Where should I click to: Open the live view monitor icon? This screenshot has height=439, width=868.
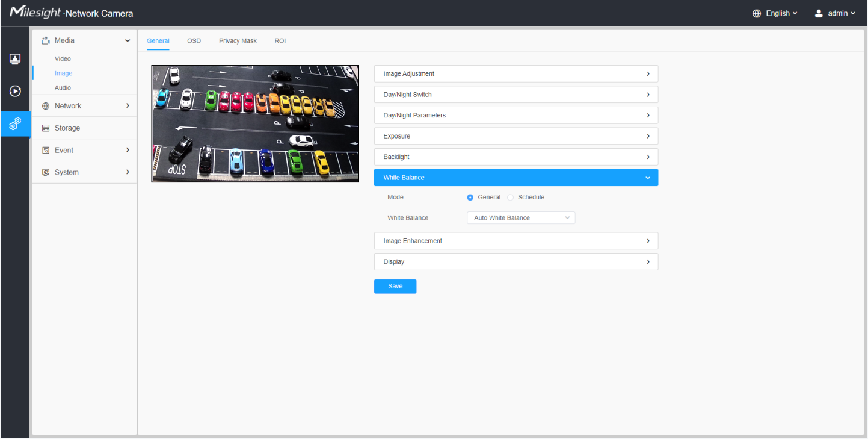pyautogui.click(x=15, y=59)
